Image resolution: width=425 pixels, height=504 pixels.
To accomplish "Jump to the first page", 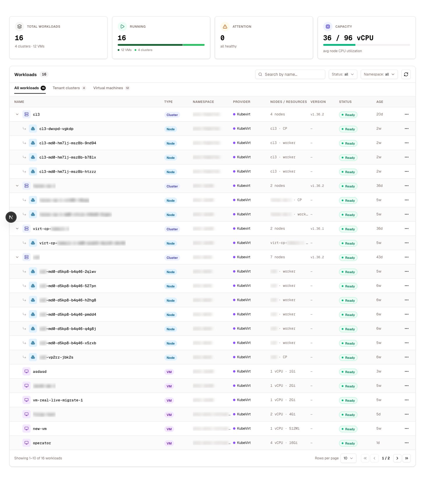I will tap(365, 458).
